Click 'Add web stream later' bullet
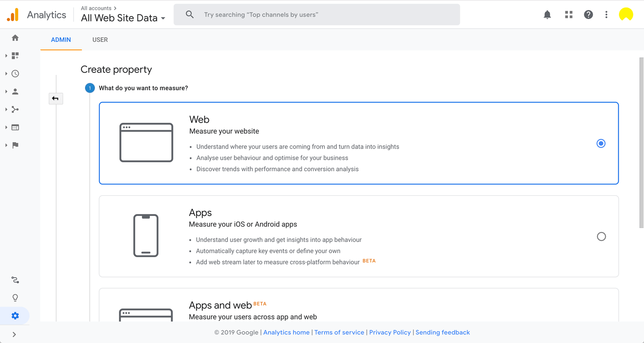Image resolution: width=644 pixels, height=343 pixels. 278,262
